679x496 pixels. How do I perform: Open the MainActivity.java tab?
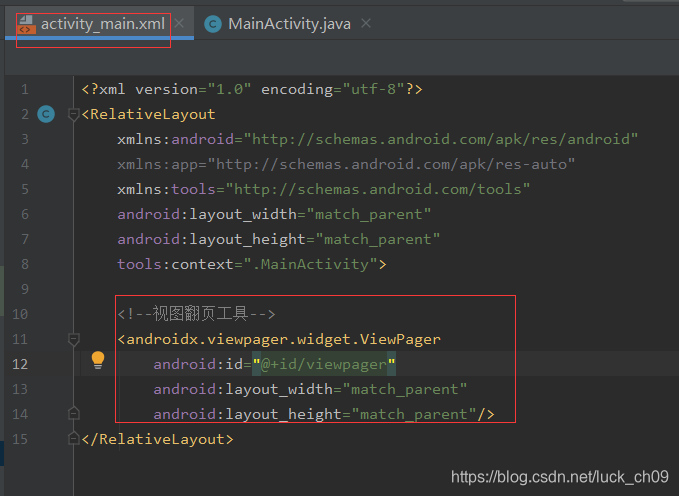pos(289,24)
